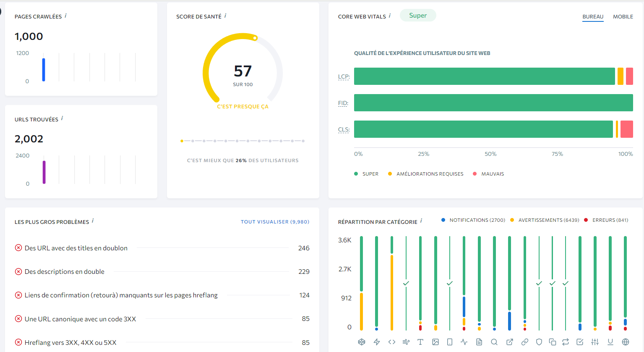Image resolution: width=644 pixels, height=352 pixels.
Task: Select the globe category icon
Action: pos(626,342)
